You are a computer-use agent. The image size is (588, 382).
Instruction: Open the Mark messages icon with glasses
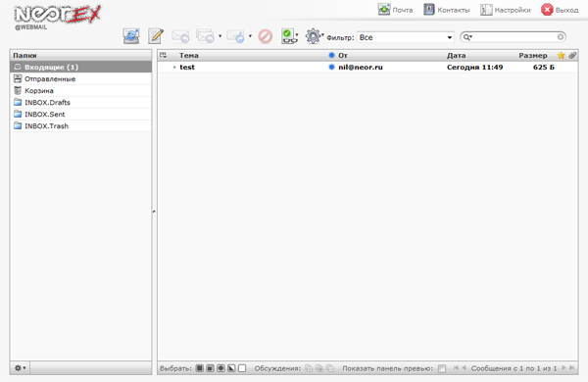(288, 36)
